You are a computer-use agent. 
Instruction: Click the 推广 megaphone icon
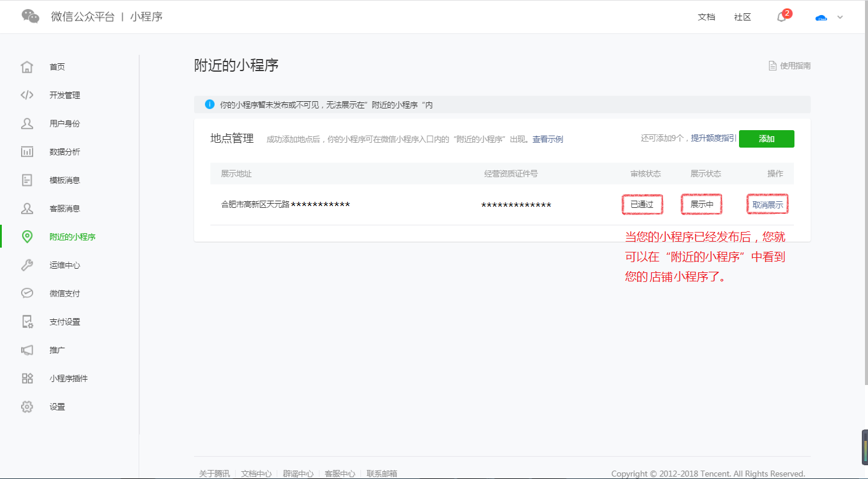pyautogui.click(x=27, y=350)
